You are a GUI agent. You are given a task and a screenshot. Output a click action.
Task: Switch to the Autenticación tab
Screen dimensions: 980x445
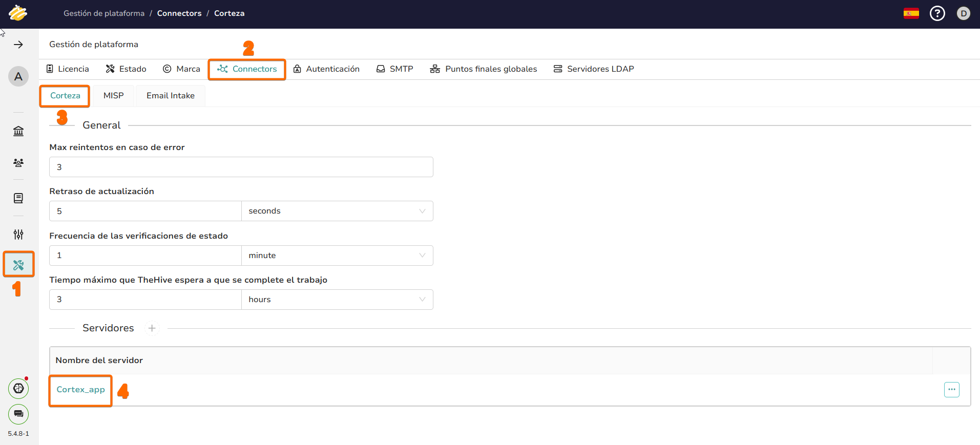click(326, 69)
